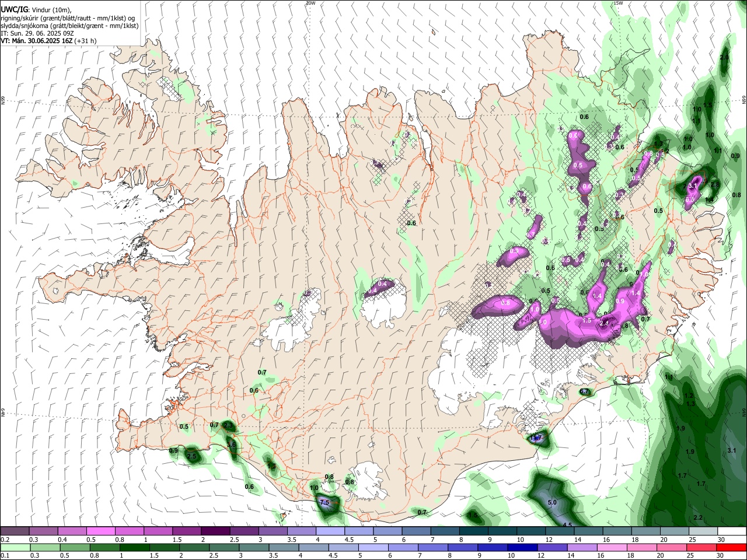
Task: Click the darkest green 1 swatch in bottom legend row
Action: click(x=134, y=548)
